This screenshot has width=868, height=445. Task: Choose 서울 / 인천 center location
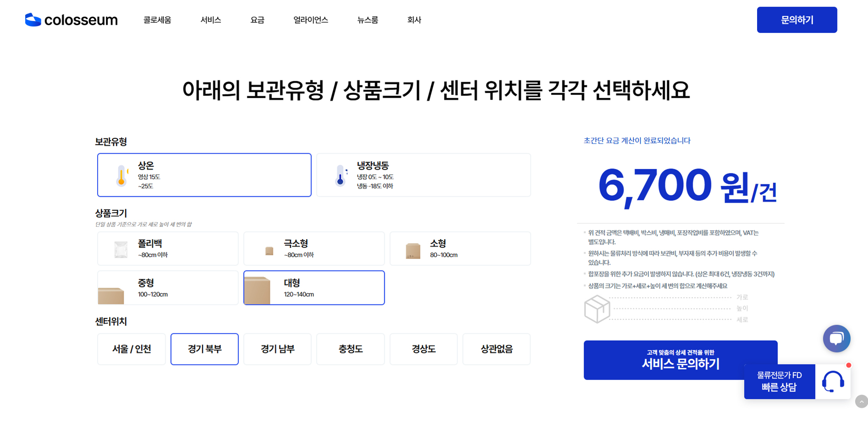tap(131, 349)
